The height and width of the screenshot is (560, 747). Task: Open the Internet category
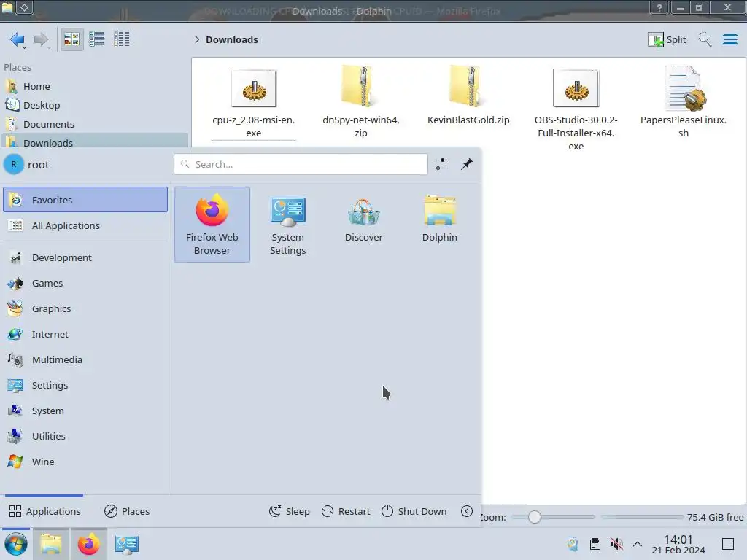pyautogui.click(x=85, y=334)
